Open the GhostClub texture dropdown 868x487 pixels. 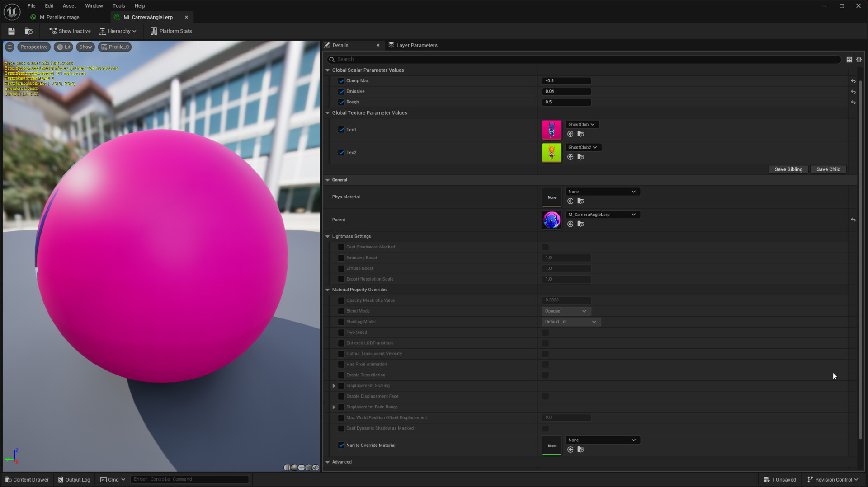[x=581, y=125]
